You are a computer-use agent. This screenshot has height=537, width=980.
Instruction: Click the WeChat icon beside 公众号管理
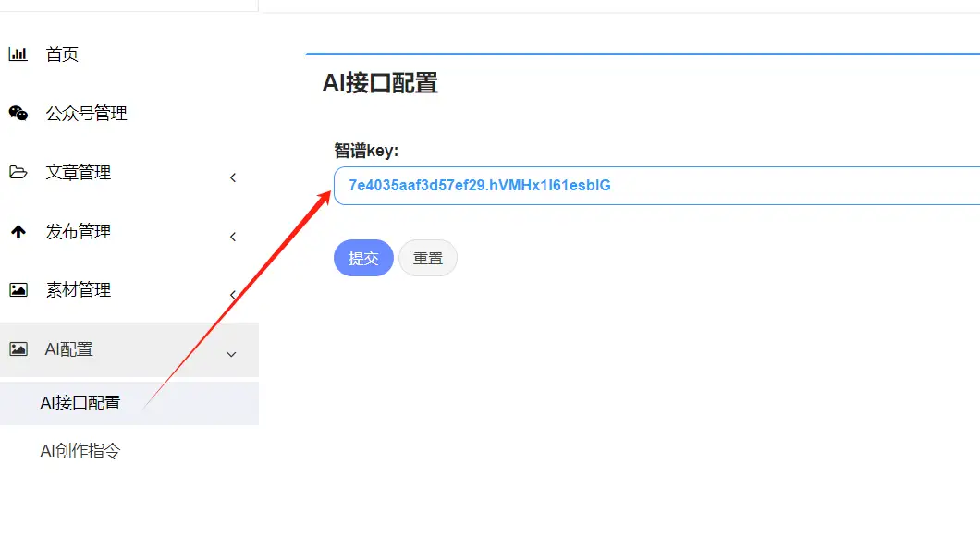[18, 114]
